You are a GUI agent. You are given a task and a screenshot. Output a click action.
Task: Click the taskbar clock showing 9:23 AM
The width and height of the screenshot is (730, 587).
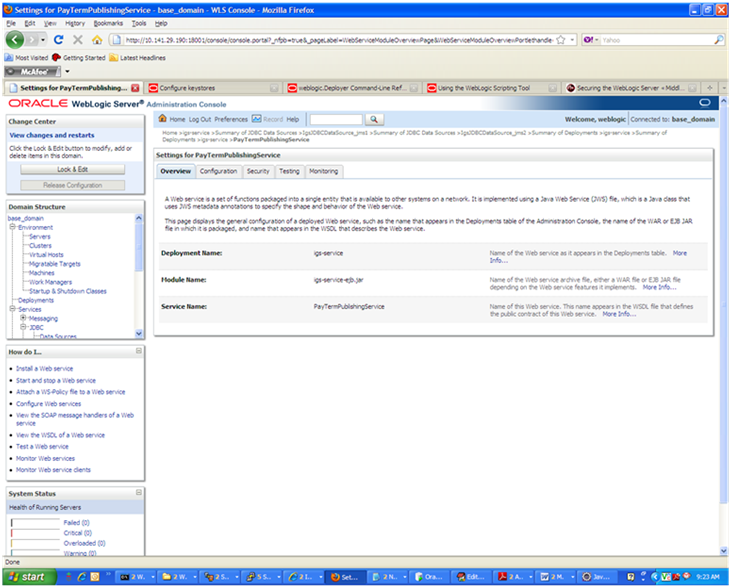click(708, 577)
